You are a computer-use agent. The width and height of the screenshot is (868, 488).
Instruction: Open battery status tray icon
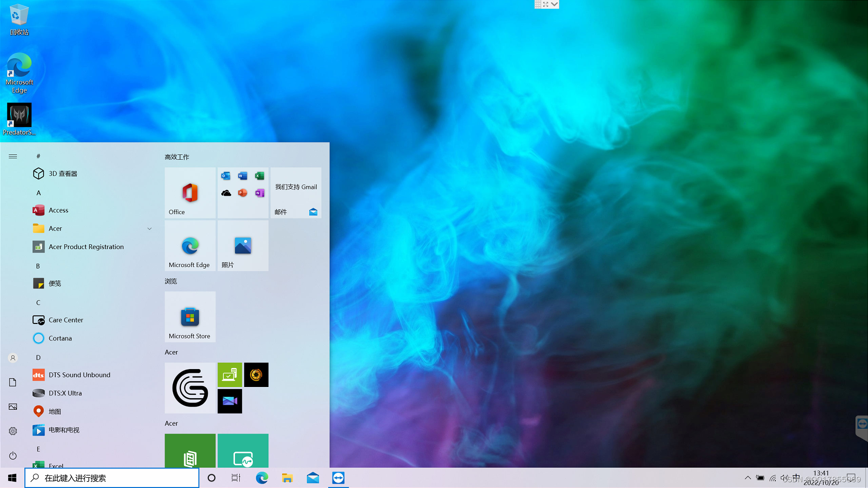(x=760, y=478)
